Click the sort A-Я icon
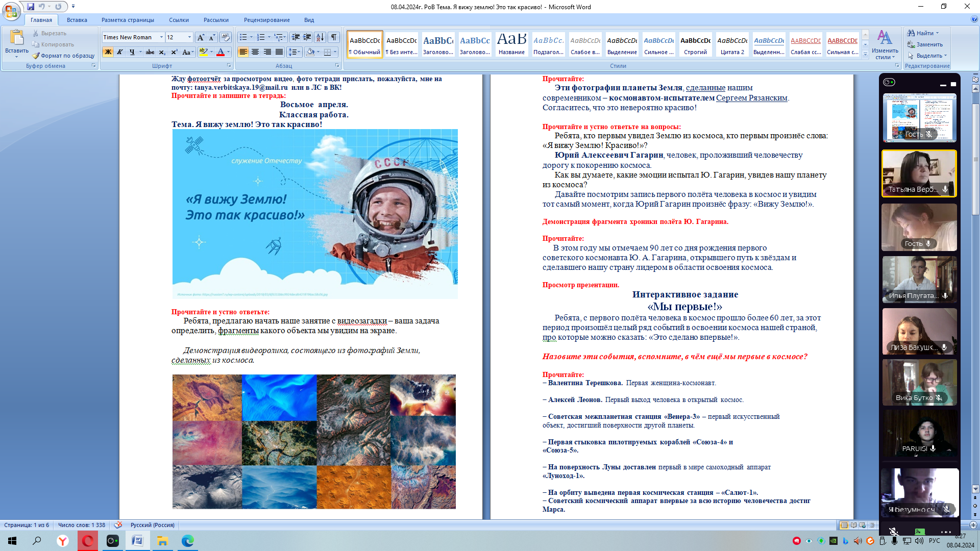 (x=320, y=37)
